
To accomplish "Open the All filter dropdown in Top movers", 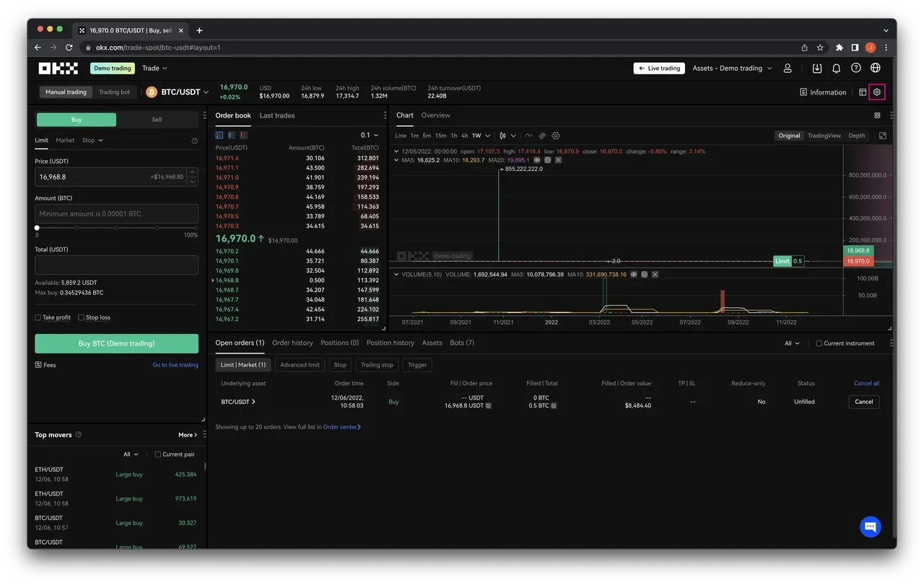I will click(x=131, y=454).
